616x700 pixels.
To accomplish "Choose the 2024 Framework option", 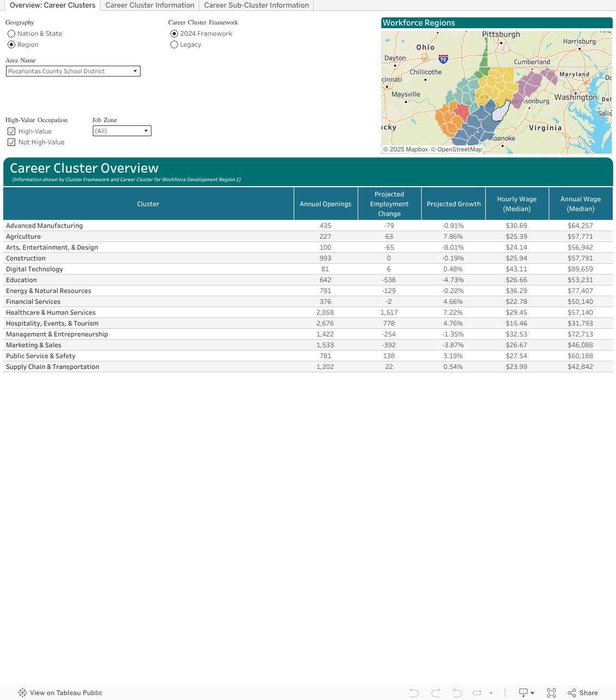I will point(174,34).
